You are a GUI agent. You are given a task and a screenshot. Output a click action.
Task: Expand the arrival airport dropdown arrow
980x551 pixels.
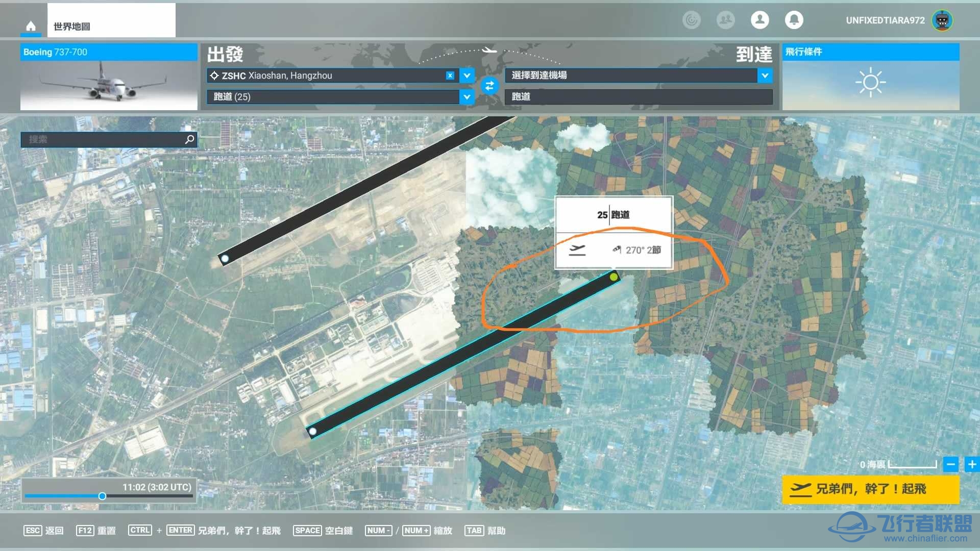765,76
